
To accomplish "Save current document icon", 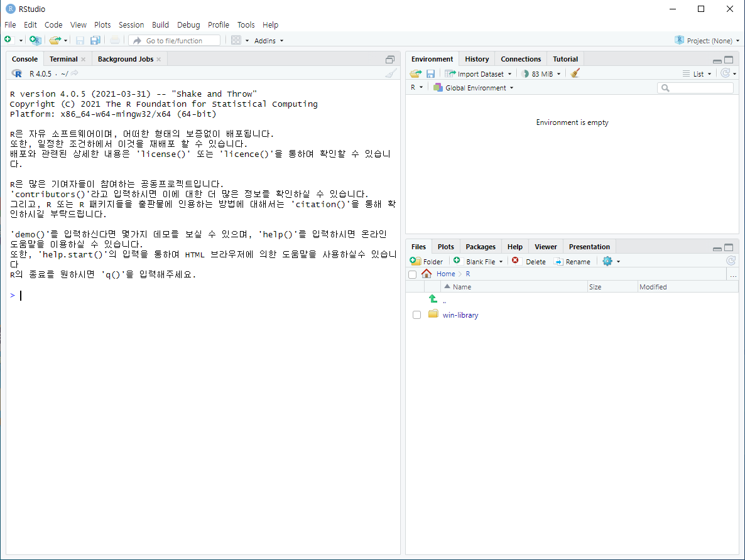I will (80, 40).
